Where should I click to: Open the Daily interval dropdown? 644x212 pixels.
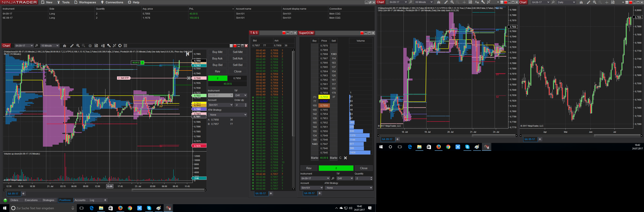point(566,2)
